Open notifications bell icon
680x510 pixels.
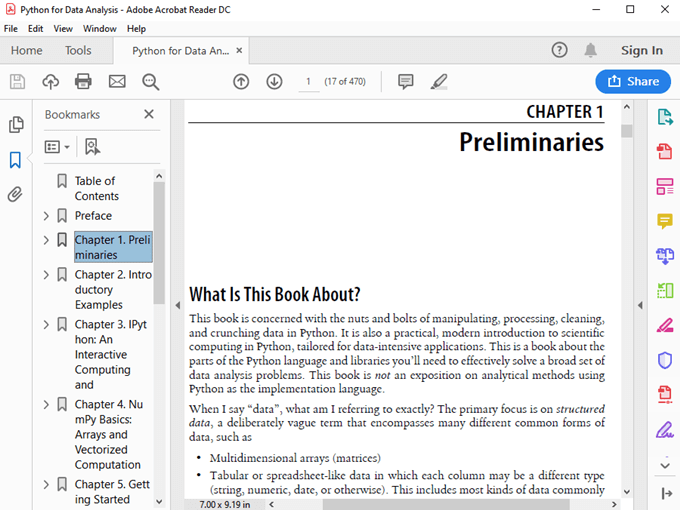click(590, 50)
